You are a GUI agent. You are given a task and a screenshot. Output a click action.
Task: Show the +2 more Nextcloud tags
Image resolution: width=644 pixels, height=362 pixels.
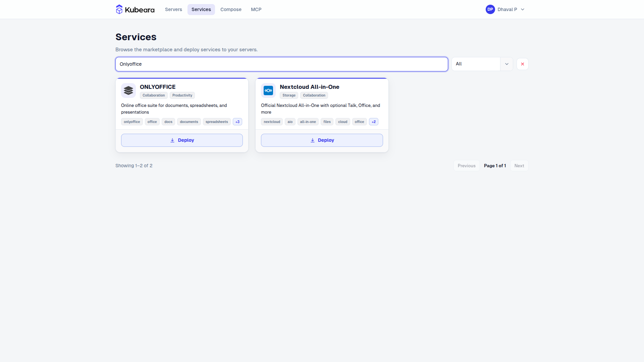point(374,122)
